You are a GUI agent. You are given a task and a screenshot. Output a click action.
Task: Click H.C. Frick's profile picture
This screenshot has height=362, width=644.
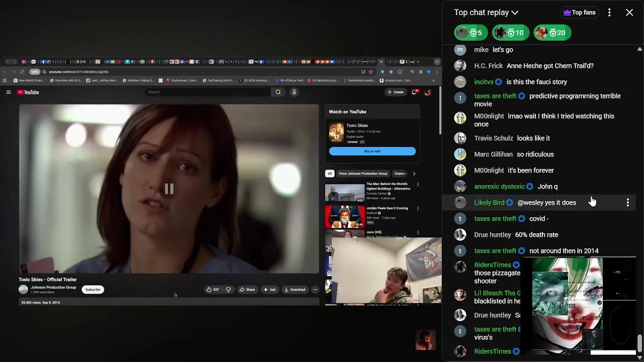pos(460,66)
